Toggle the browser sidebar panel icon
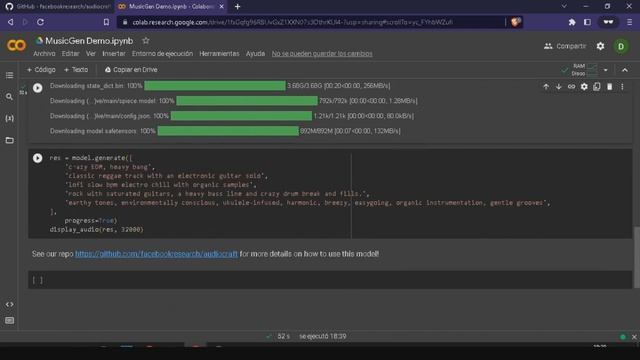640x360 pixels. click(x=587, y=22)
